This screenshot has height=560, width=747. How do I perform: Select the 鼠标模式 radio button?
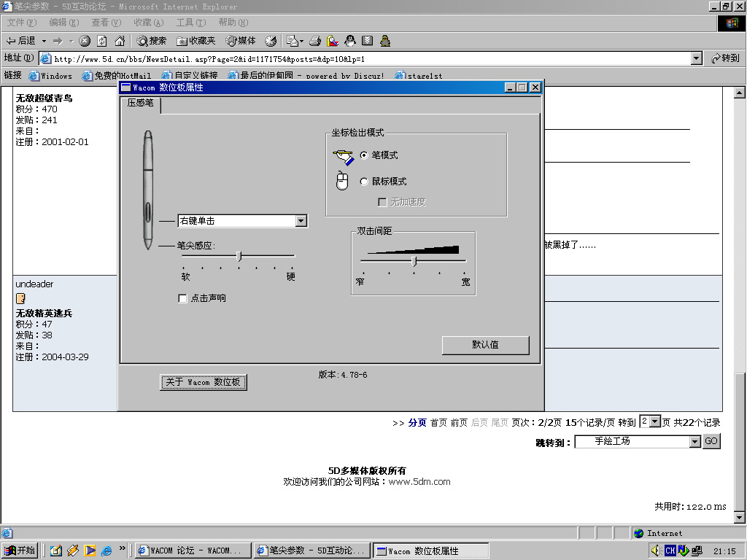tap(364, 182)
